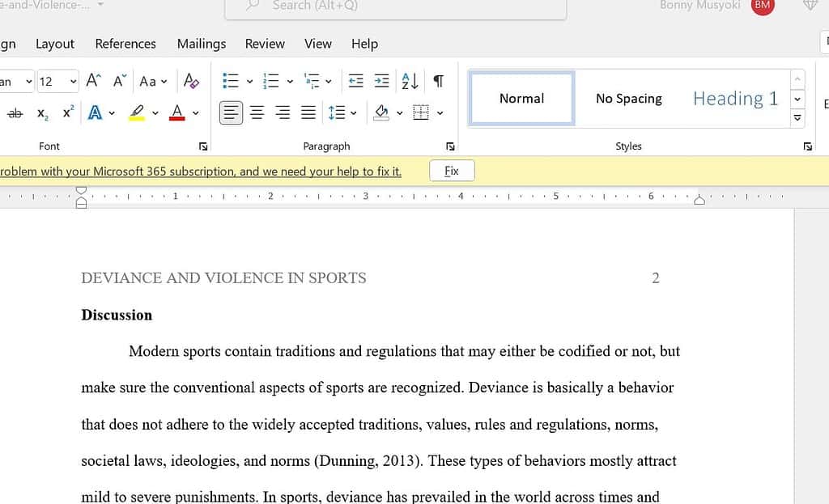829x504 pixels.
Task: Apply red font color
Action: (x=177, y=112)
